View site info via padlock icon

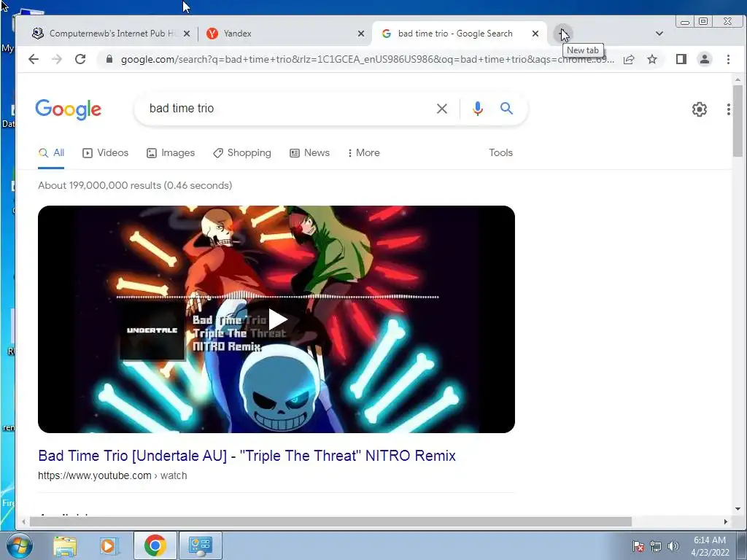click(109, 59)
